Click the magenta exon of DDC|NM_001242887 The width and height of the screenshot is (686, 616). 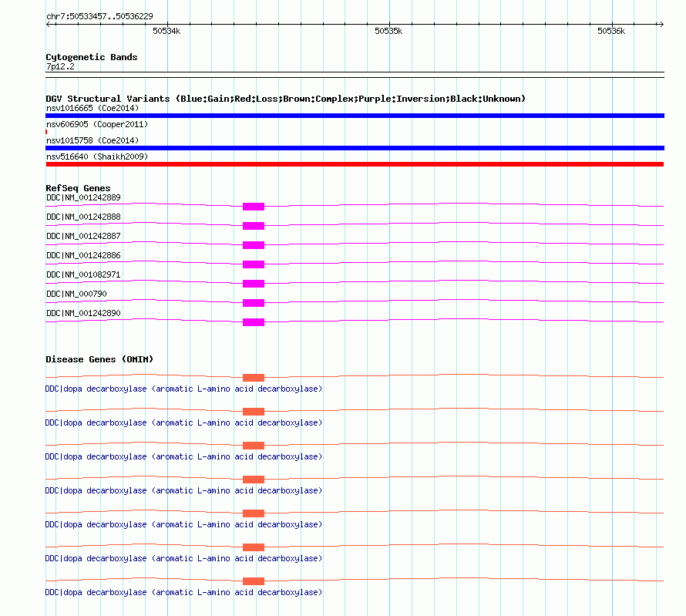[x=254, y=245]
